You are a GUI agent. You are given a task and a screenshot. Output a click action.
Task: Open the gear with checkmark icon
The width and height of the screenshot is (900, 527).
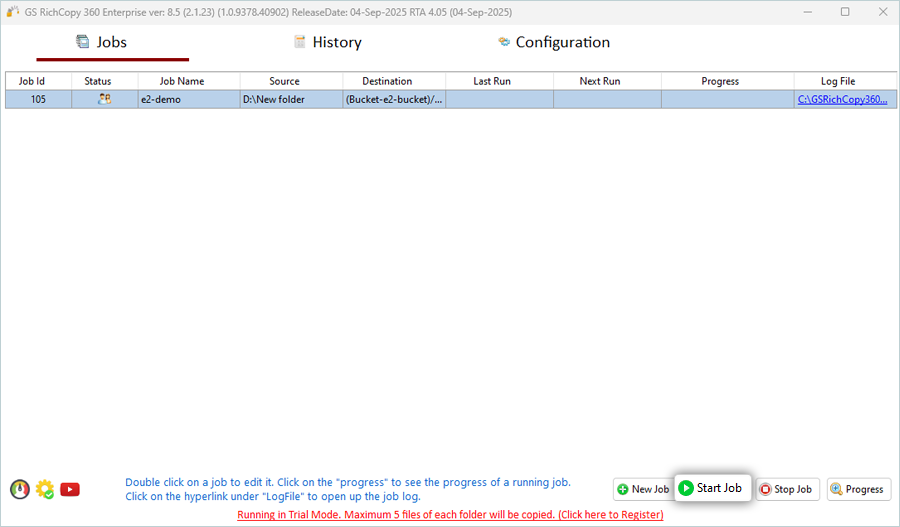click(44, 489)
